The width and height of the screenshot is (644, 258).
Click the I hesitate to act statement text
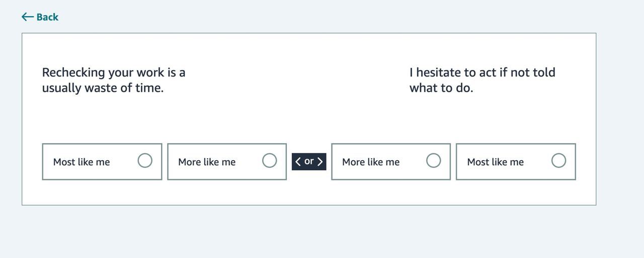coord(482,80)
